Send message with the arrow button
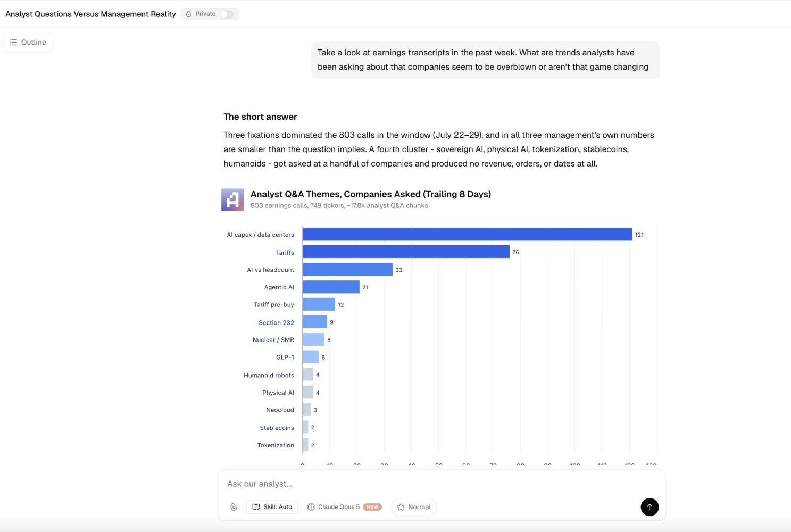791x532 pixels. pos(650,507)
